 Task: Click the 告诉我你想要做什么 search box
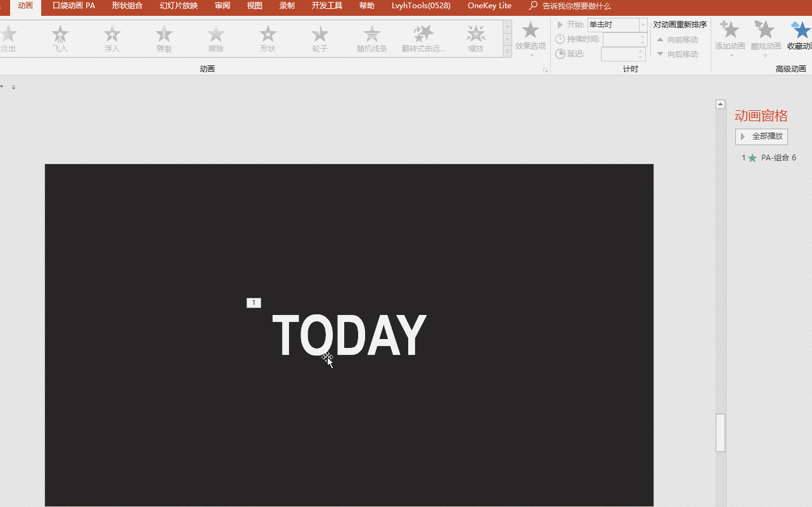tap(576, 6)
